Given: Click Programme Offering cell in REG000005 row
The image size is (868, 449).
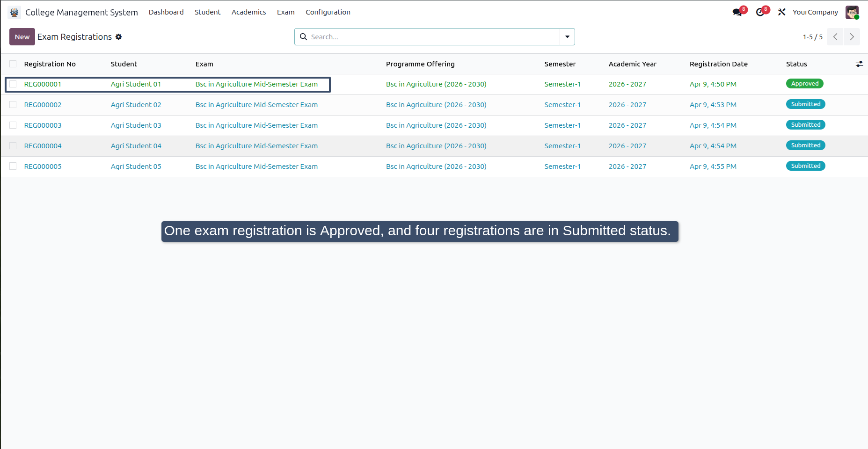Looking at the screenshot, I should click(x=436, y=167).
